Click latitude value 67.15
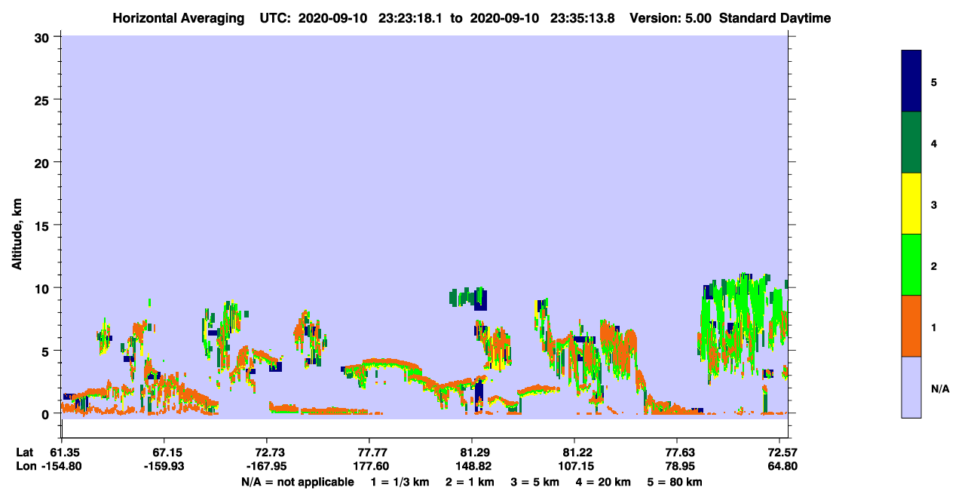 pos(164,452)
